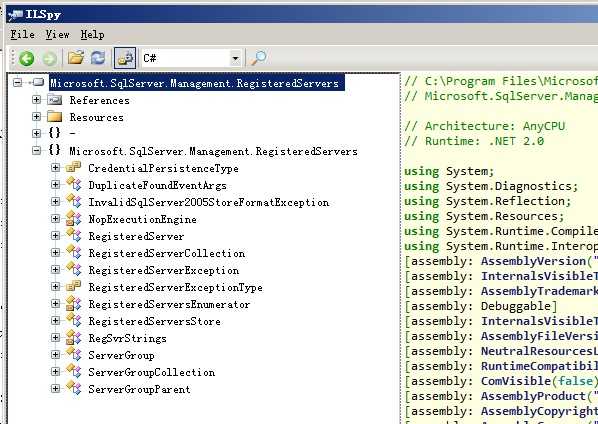Expand InvalidSqlServer2005StoreFormatException node
Screen dimensions: 598x424
pos(55,201)
